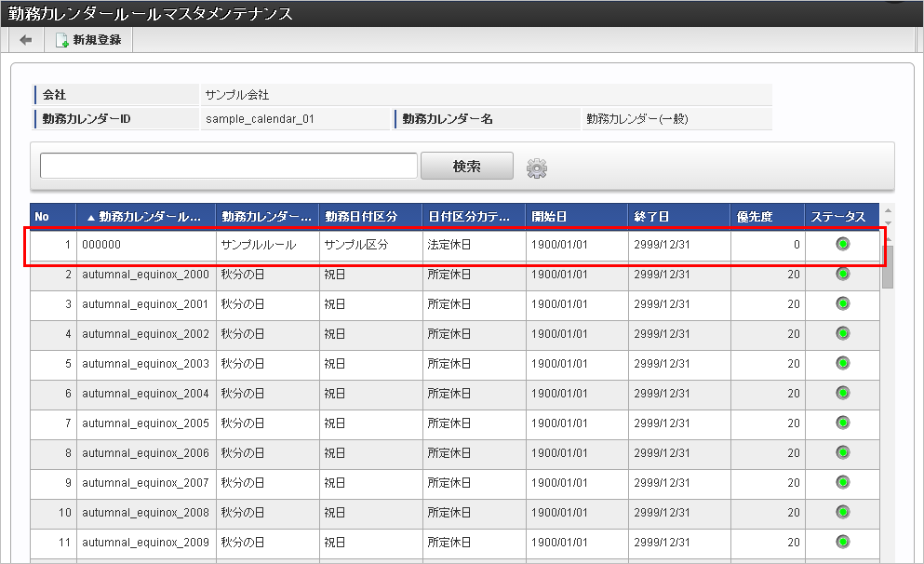Viewport: 924px width, 564px height.
Task: Select the 000000 サンプルルール row
Action: (x=454, y=245)
